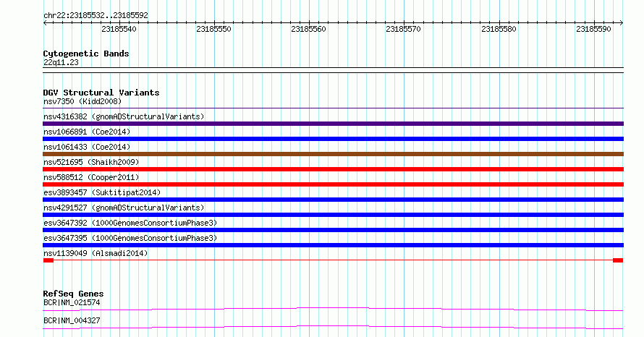
Task: Click ruler position 23185580
Action: coord(499,29)
